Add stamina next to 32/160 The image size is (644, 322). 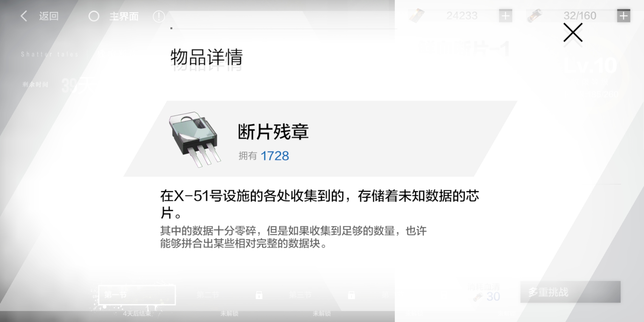(623, 16)
